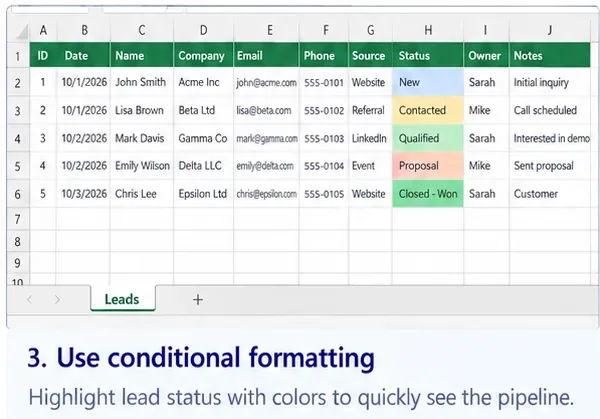The image size is (600, 419).
Task: Click the Delta LLC company cell
Action: tap(204, 166)
